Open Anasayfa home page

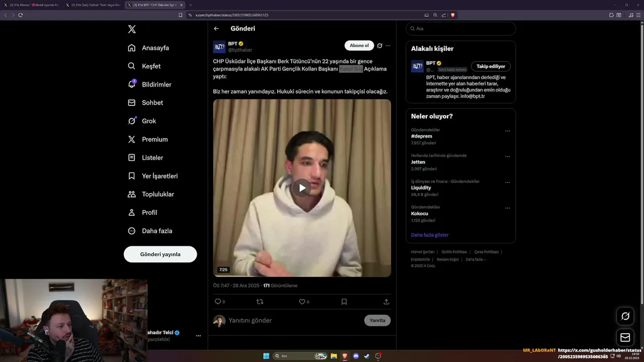tap(148, 48)
